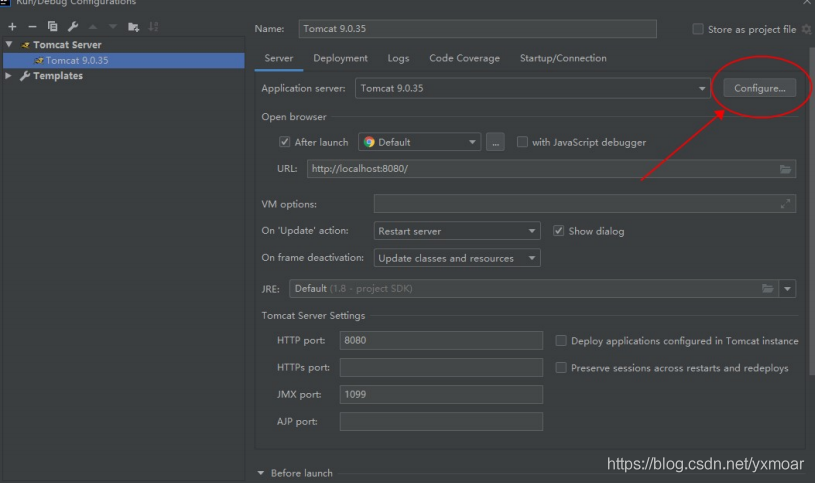
Task: Open the On frame deactivation dropdown
Action: tap(457, 258)
